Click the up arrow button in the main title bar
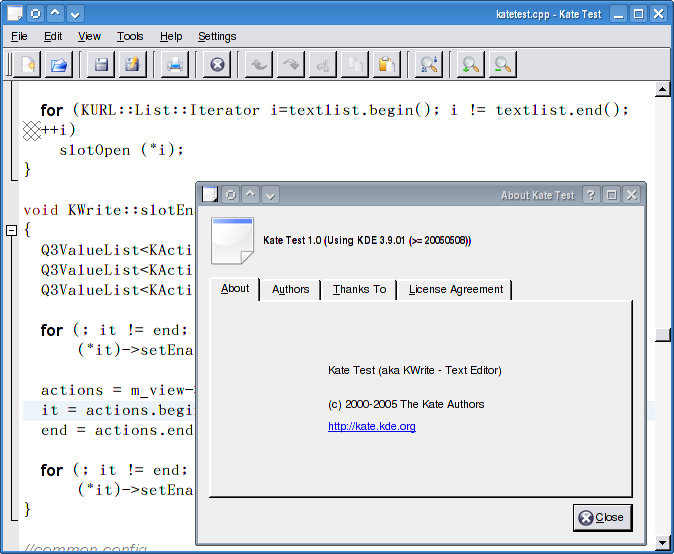 [x=55, y=14]
